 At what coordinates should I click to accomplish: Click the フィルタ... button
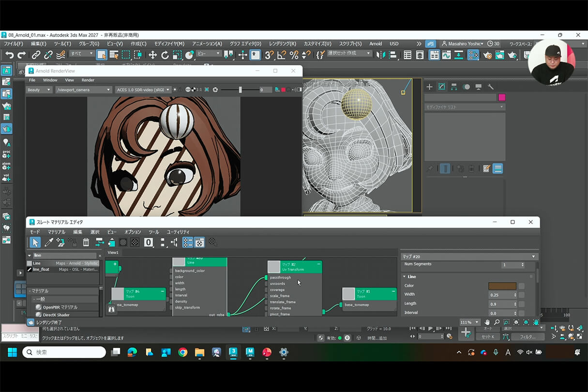pos(527,337)
